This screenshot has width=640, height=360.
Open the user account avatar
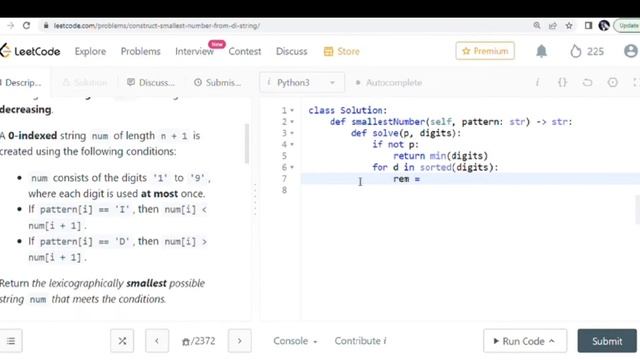[x=631, y=51]
